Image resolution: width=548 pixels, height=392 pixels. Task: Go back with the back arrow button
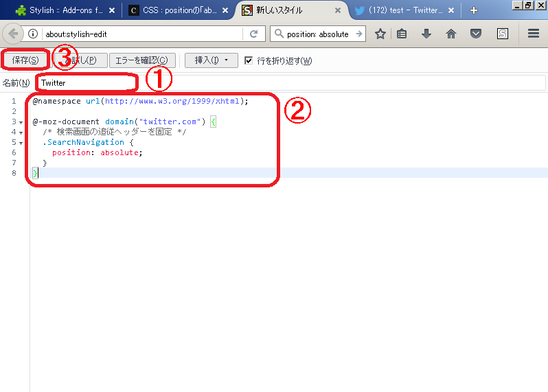pos(13,34)
